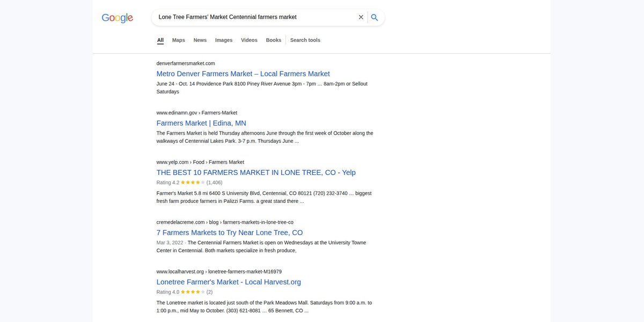This screenshot has width=644, height=322.
Task: Expand Search tools options
Action: [x=305, y=40]
